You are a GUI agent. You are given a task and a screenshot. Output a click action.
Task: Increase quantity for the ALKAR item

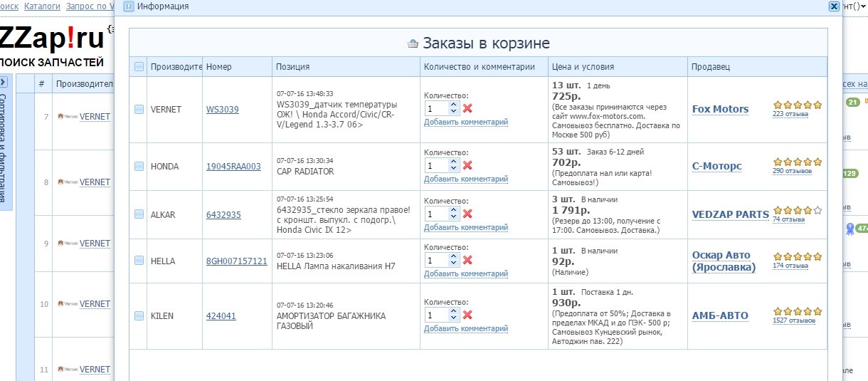pyautogui.click(x=454, y=210)
